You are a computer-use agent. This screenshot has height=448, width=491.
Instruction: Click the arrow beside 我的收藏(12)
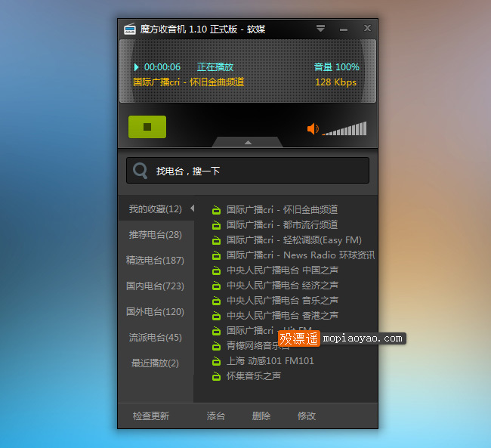tap(193, 209)
